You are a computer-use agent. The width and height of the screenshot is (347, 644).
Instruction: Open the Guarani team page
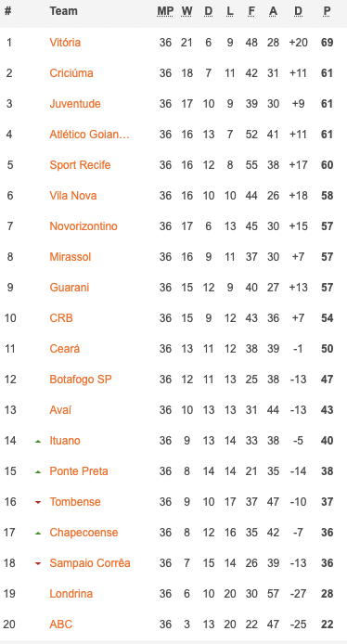[x=69, y=288]
